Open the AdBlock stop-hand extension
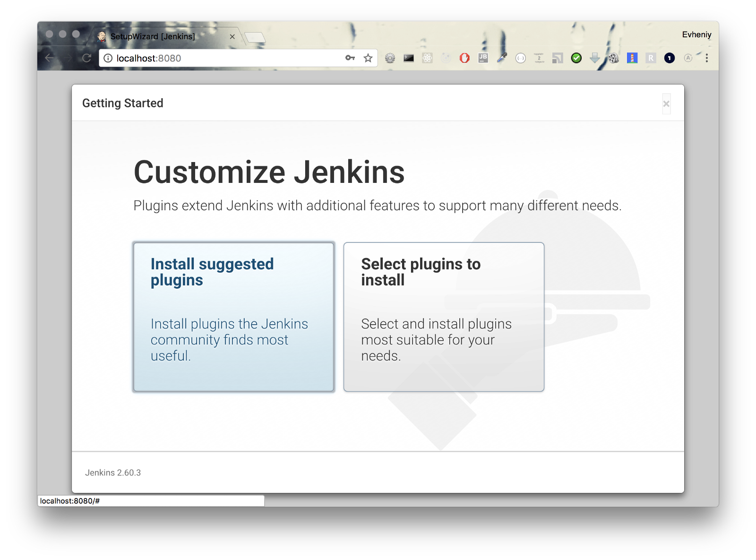Viewport: 756px width, 560px height. click(x=464, y=58)
